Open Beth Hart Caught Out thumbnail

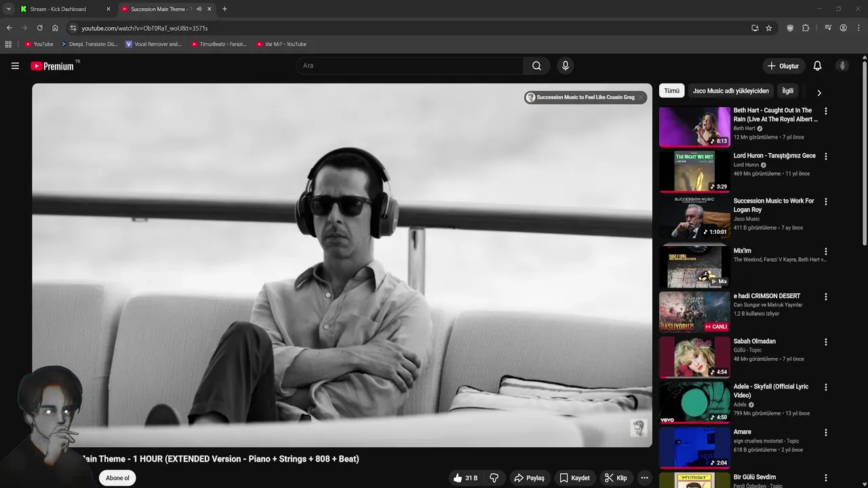pos(694,127)
